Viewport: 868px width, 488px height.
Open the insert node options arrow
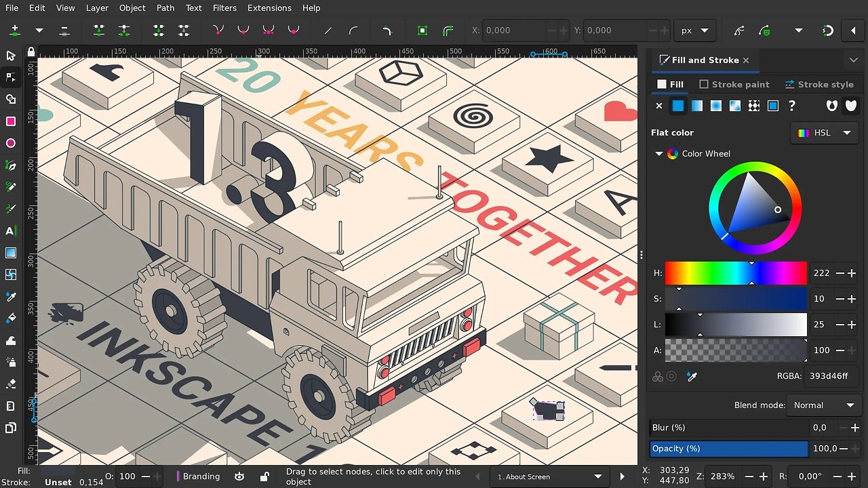[x=39, y=30]
